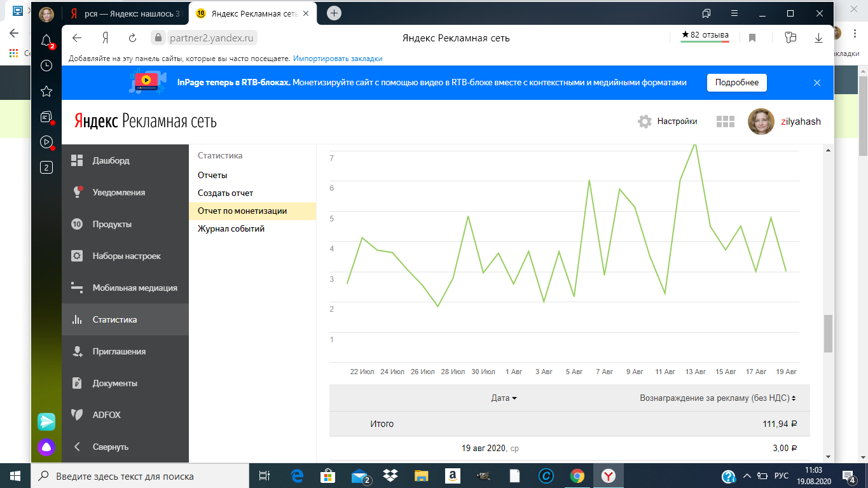This screenshot has height=488, width=868.
Task: Open ADFOX in left menu
Action: (125, 415)
